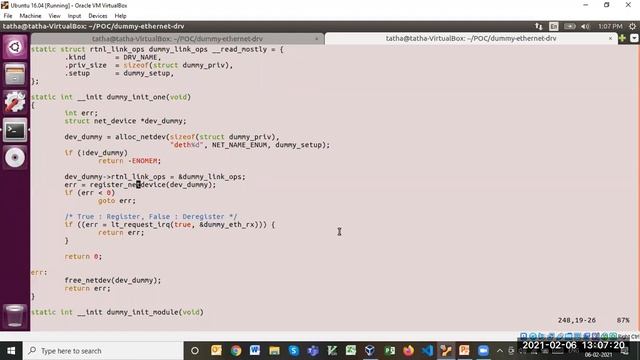The width and height of the screenshot is (640, 360).
Task: Open the Files manager in Ubuntu launcher
Action: point(15,74)
